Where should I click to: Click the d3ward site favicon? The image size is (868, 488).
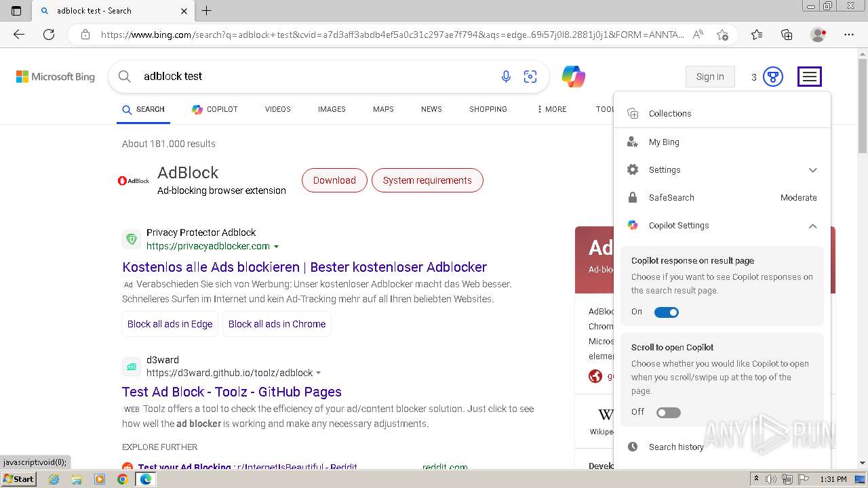click(x=132, y=367)
